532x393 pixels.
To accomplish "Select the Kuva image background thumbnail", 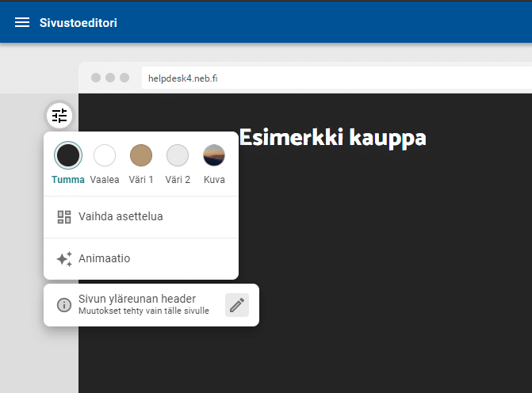I will [x=214, y=155].
